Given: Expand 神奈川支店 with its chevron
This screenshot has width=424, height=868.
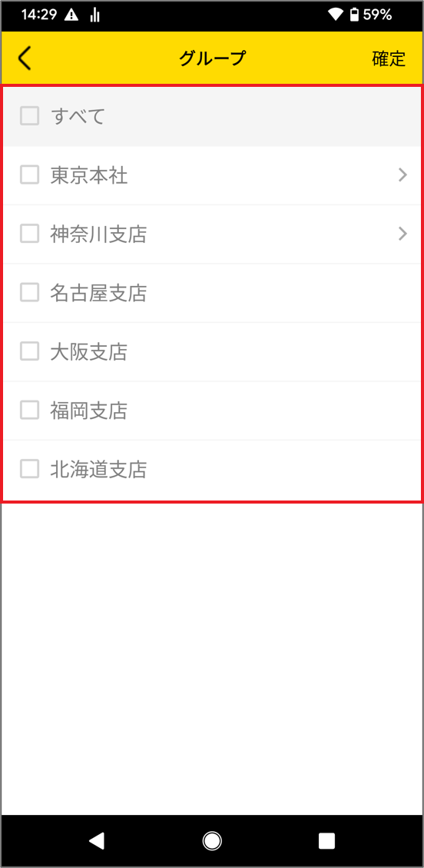Looking at the screenshot, I should click(403, 234).
